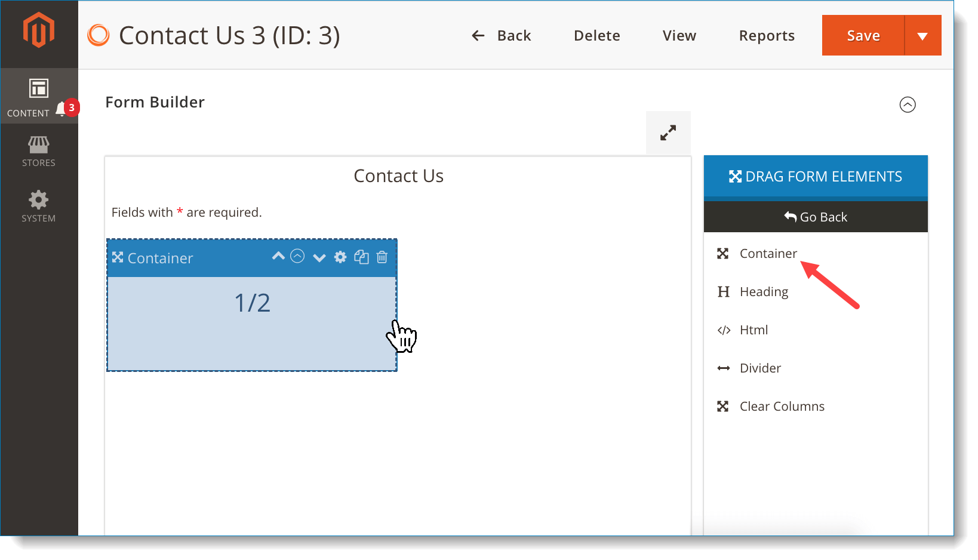Select the 1/2 container body
Screen dimensions: 978x560
(252, 323)
